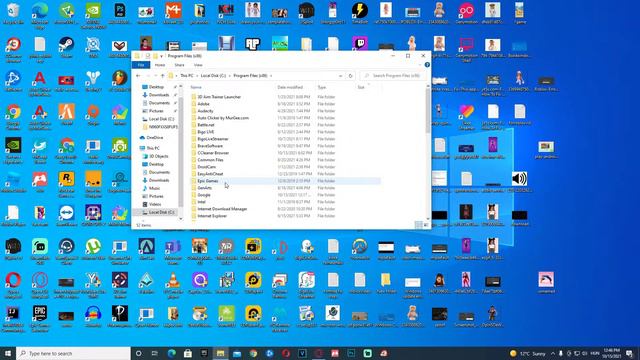The image size is (640, 360).
Task: Click the chevron after Local Disk (C:) breadcrumb
Action: 230,76
